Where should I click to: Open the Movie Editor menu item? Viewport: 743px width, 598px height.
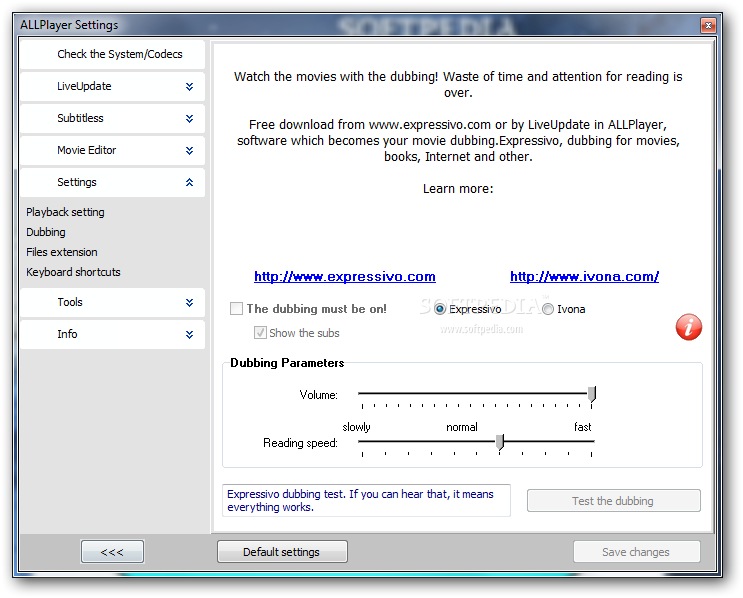click(x=112, y=150)
